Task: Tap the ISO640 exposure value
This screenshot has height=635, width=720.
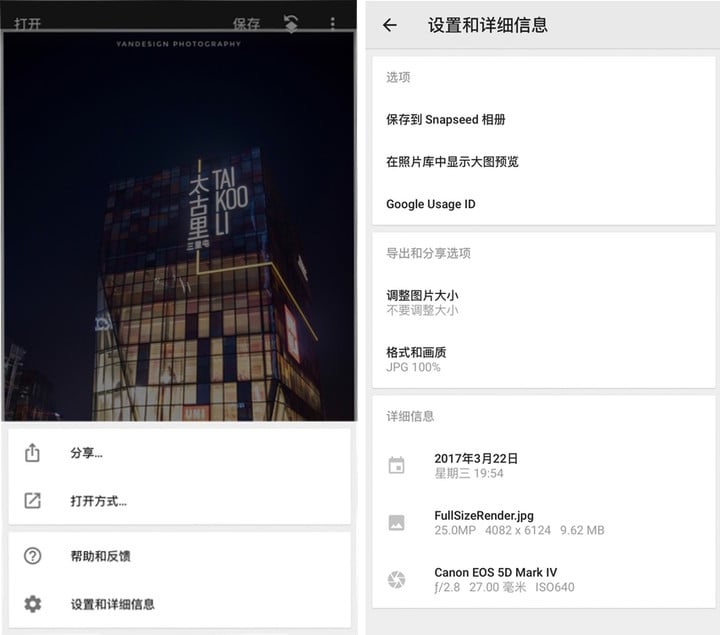Action: coord(555,587)
